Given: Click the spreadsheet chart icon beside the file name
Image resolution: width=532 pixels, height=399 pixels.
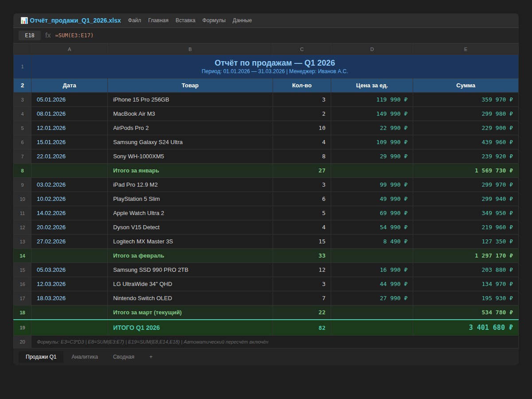Looking at the screenshot, I should [x=24, y=20].
